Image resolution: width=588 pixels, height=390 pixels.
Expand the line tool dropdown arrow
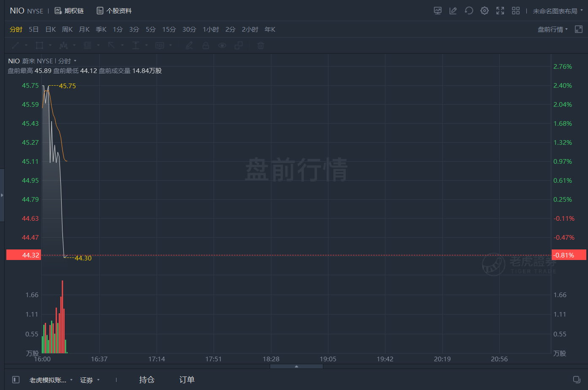(x=26, y=45)
